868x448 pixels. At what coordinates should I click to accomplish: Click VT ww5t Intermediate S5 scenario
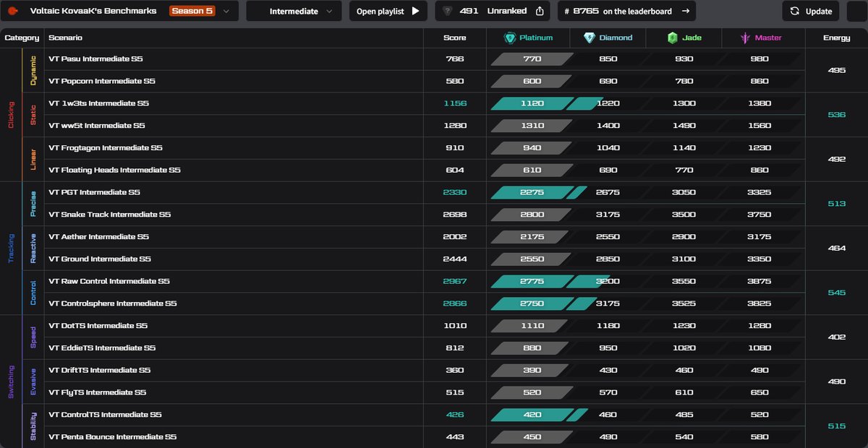97,126
